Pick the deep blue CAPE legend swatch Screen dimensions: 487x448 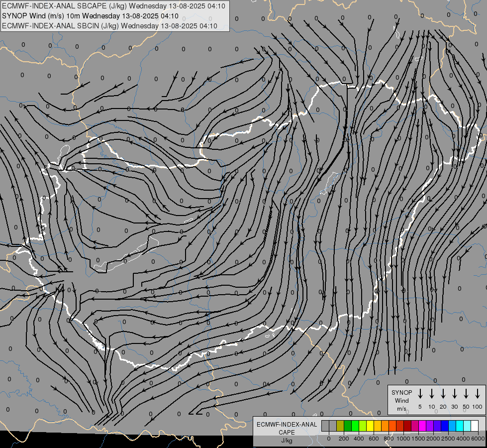coord(445,426)
